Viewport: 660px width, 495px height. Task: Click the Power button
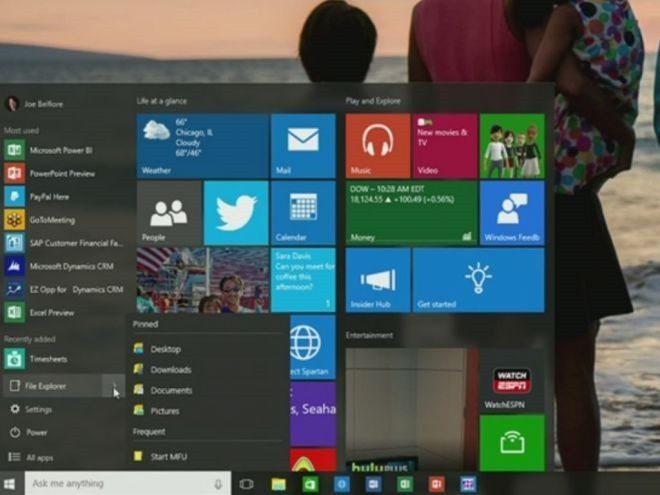37,433
